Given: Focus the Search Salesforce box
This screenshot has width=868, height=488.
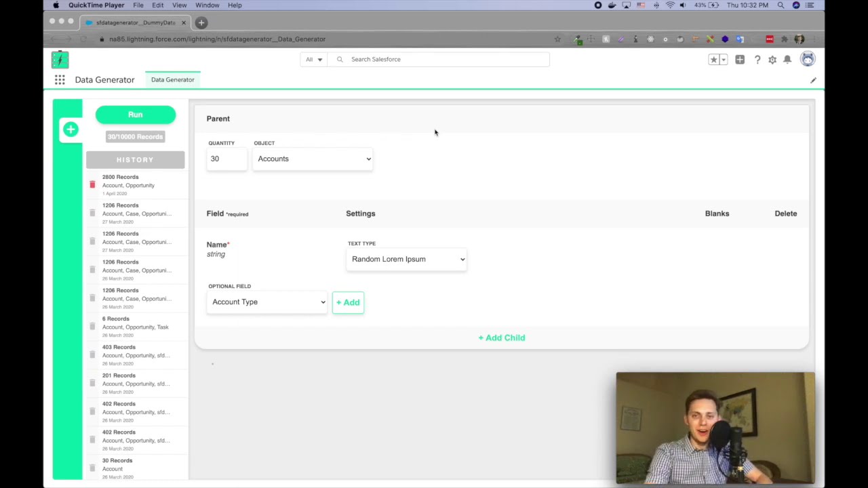Looking at the screenshot, I should pyautogui.click(x=438, y=60).
